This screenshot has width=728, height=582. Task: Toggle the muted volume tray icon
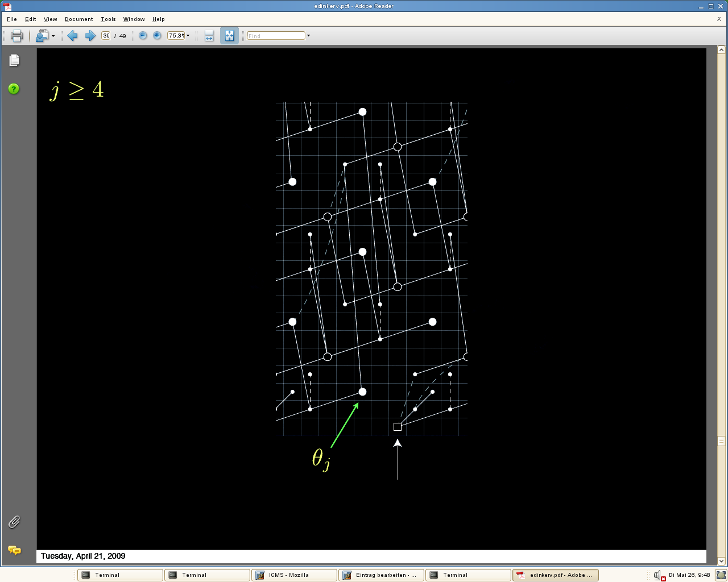pyautogui.click(x=659, y=575)
